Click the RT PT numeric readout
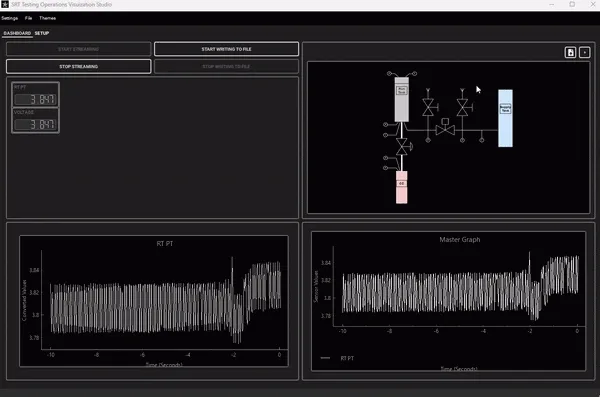The image size is (600, 397). [x=36, y=100]
